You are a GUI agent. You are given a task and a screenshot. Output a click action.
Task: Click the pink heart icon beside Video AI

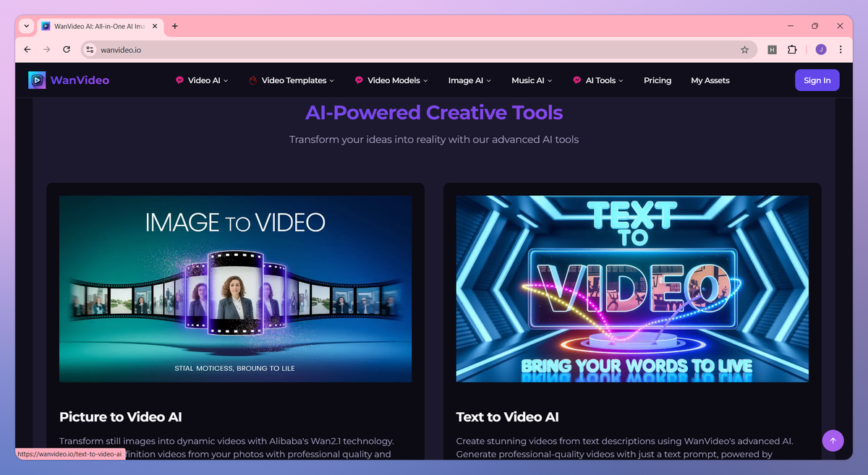tap(178, 80)
